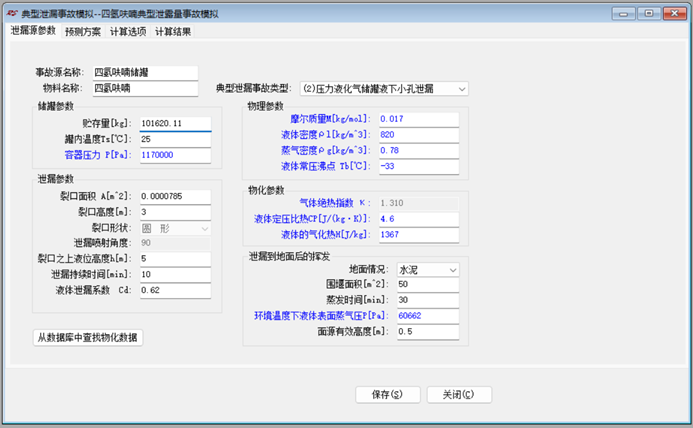Image resolution: width=693 pixels, height=428 pixels.
Task: Click the blue 液体的气化热H label
Action: [325, 235]
